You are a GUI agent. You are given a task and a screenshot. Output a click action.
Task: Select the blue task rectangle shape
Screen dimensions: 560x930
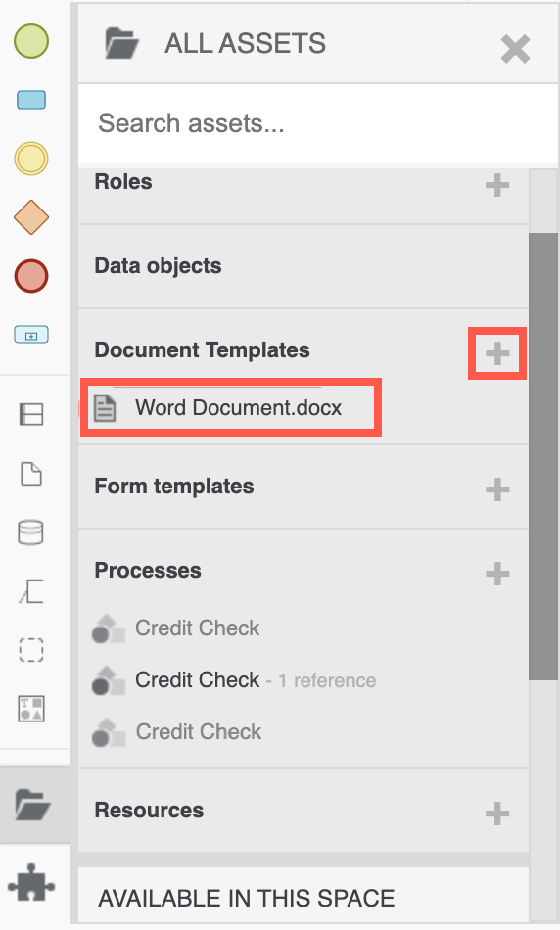click(x=31, y=100)
